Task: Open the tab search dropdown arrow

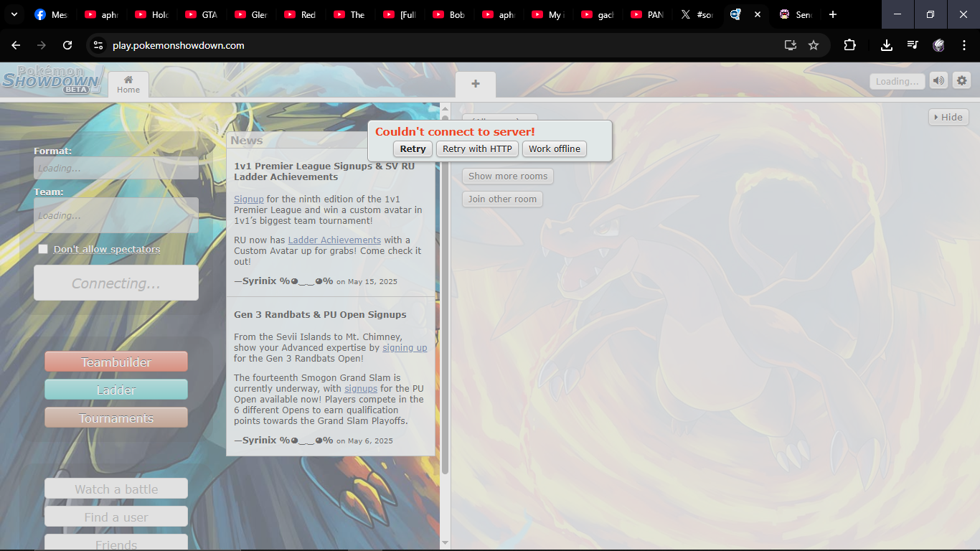Action: pyautogui.click(x=14, y=14)
